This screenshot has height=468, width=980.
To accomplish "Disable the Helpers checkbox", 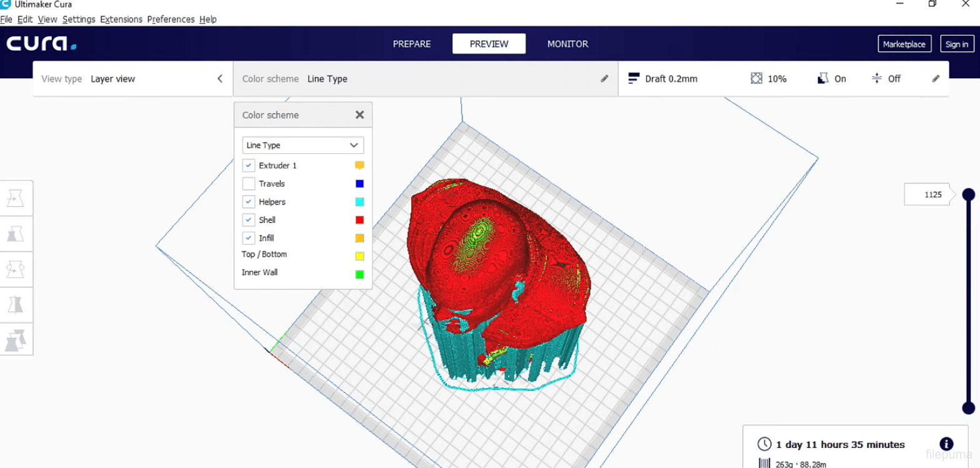I will coord(249,202).
